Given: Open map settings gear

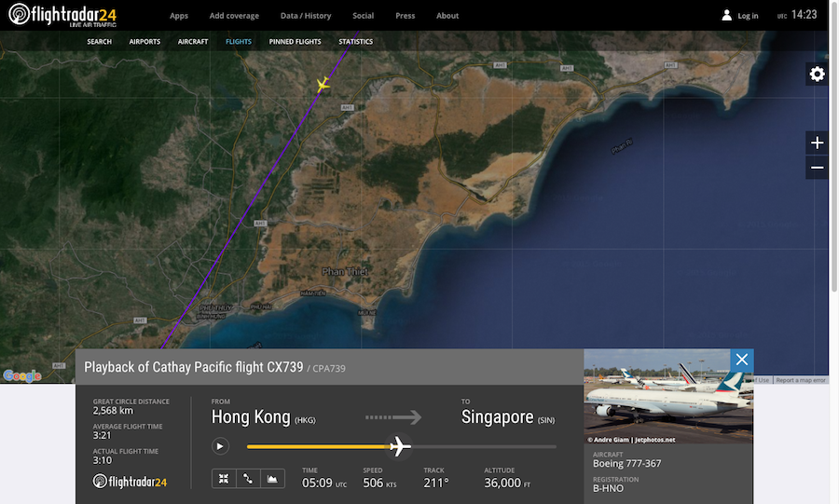Looking at the screenshot, I should (x=817, y=74).
